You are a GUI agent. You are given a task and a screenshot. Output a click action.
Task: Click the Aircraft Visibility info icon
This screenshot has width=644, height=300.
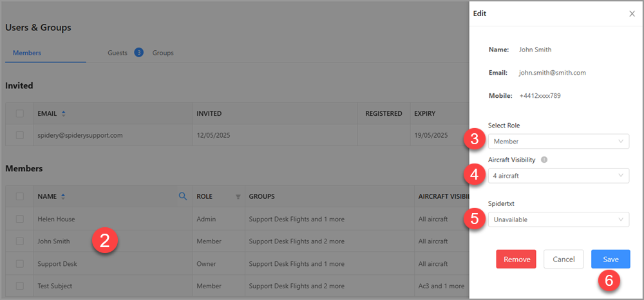544,159
